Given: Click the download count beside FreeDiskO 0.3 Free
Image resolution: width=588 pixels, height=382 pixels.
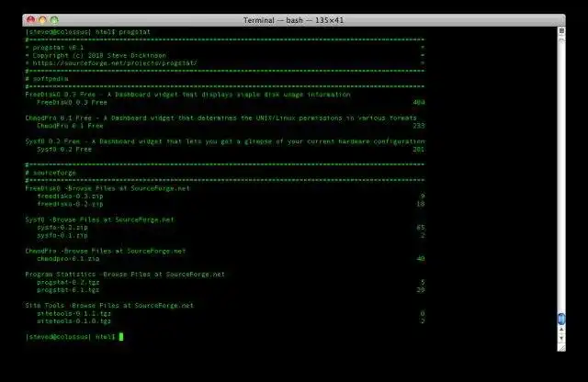Looking at the screenshot, I should (x=419, y=102).
